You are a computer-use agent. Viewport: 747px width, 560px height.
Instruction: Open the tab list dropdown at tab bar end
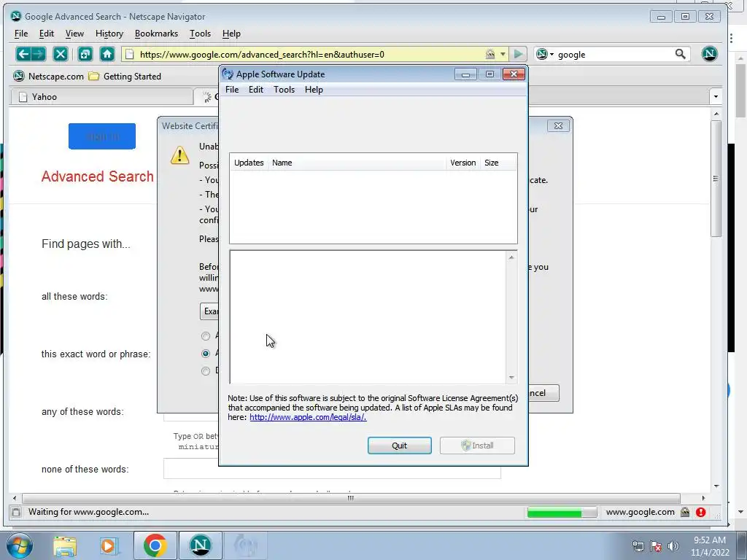(x=716, y=97)
